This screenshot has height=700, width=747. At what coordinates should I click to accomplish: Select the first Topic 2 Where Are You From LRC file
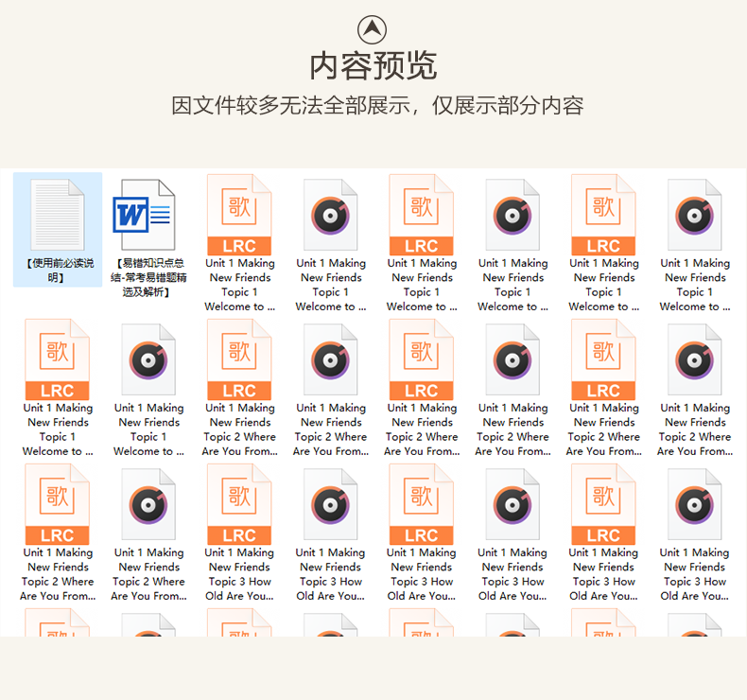click(239, 388)
